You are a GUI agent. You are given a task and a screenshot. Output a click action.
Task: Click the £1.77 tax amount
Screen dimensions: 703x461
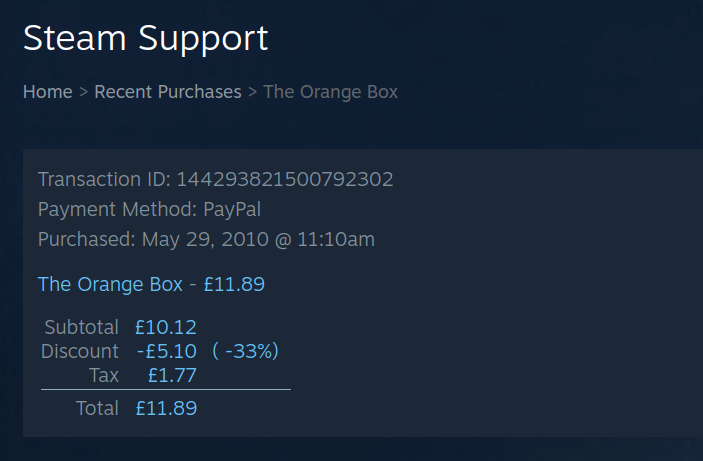coord(172,375)
